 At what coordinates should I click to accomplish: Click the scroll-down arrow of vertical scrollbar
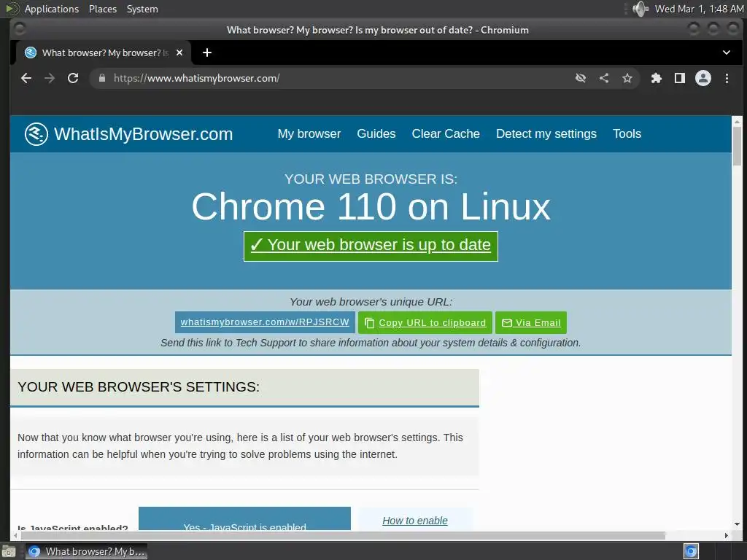[x=737, y=524]
